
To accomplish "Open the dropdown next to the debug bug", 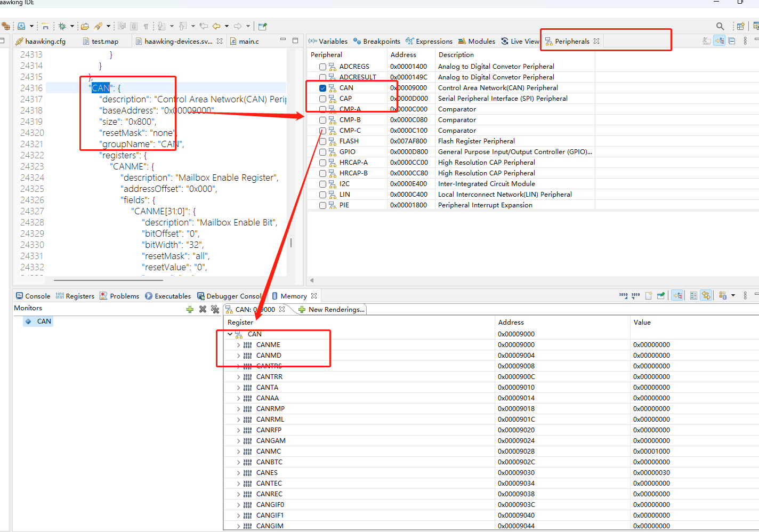I will (x=72, y=26).
